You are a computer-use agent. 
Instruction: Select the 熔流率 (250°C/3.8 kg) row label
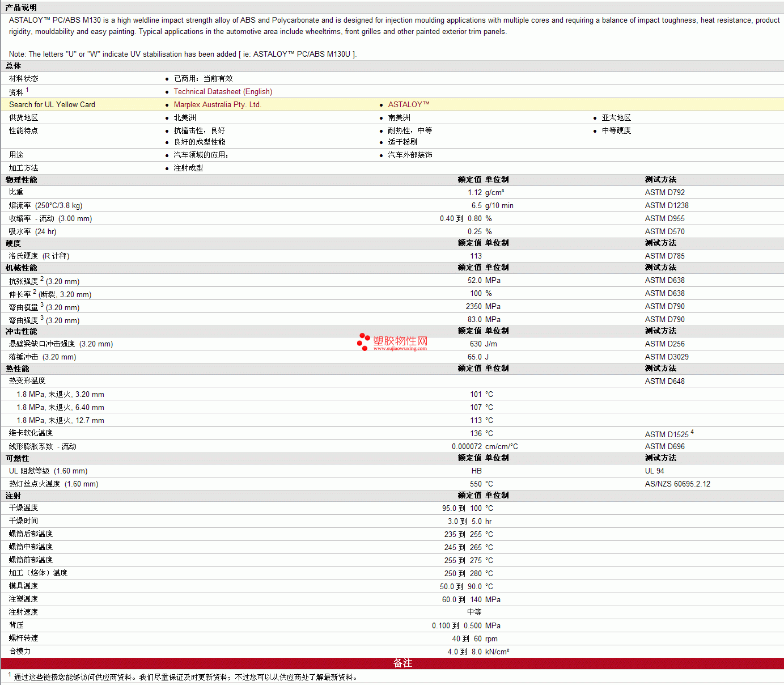(45, 205)
